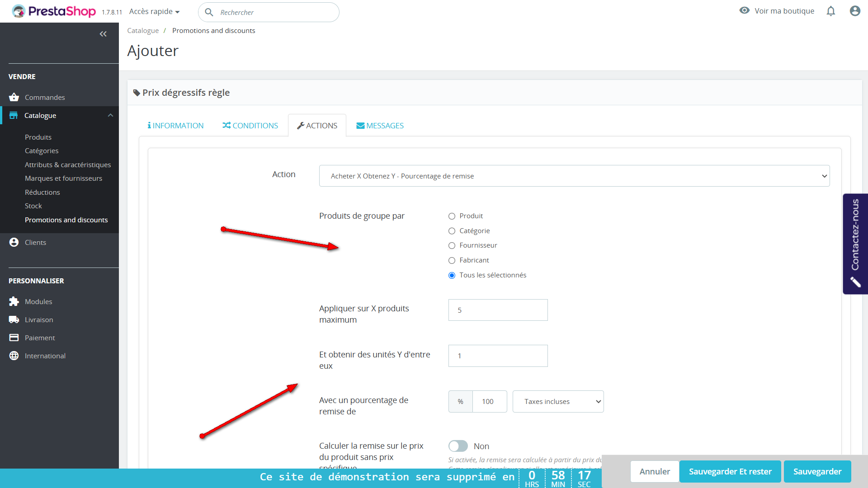
Task: Click the International globe icon
Action: pos(14,356)
